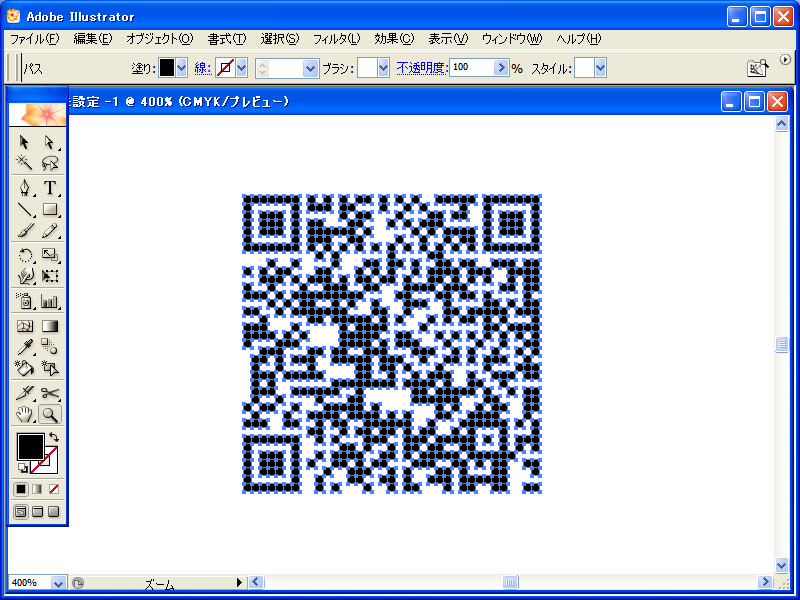This screenshot has height=600, width=800.
Task: Switch to full screen with menu bar
Action: pyautogui.click(x=37, y=511)
